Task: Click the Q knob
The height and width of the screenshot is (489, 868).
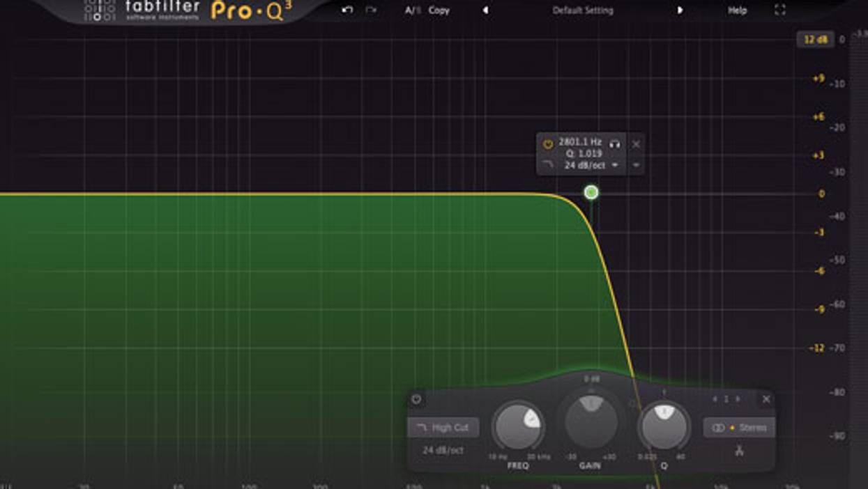Action: coord(664,425)
